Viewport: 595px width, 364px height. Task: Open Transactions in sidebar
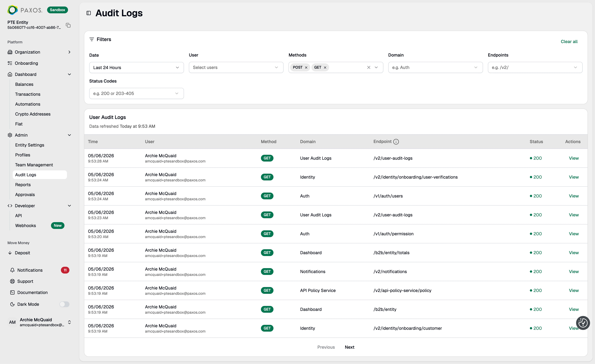(x=28, y=94)
